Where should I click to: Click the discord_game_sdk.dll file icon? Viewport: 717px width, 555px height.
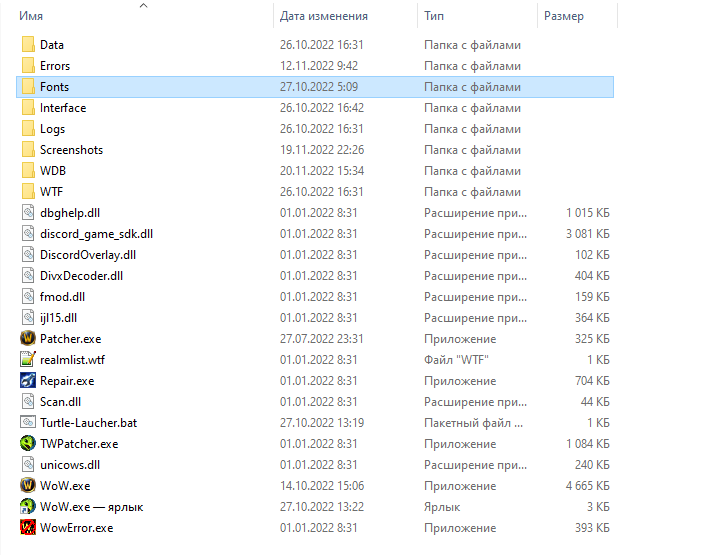(28, 234)
